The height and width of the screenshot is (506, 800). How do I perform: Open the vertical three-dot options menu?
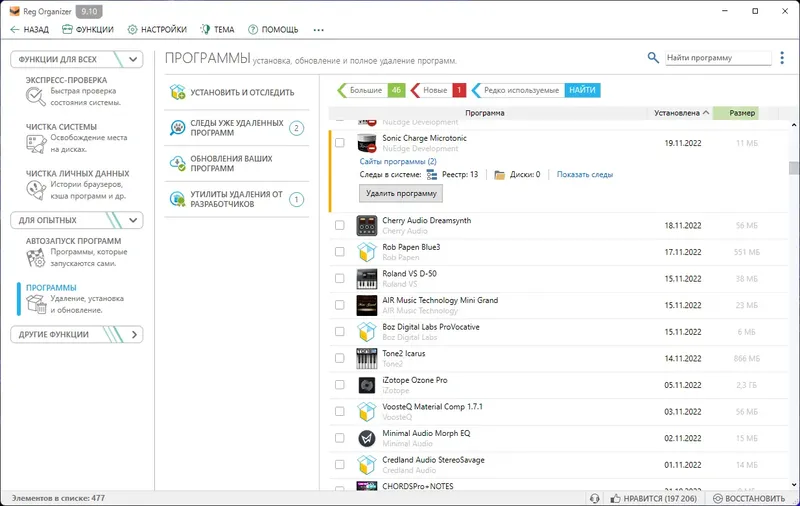pos(782,58)
